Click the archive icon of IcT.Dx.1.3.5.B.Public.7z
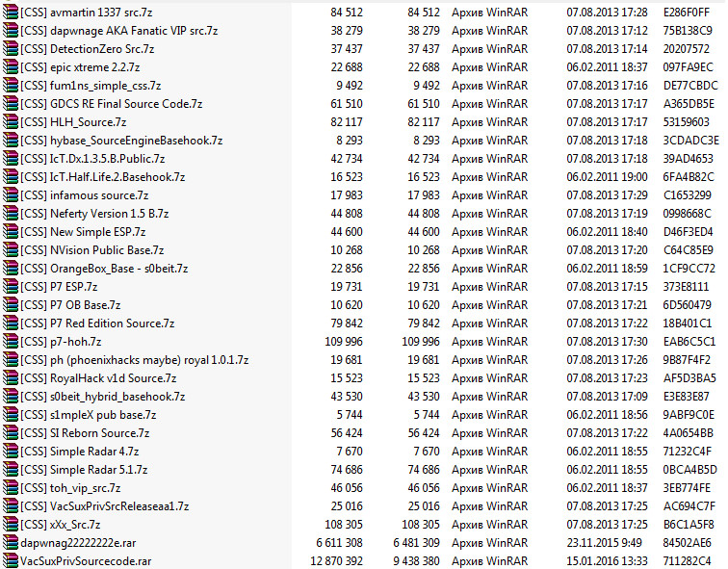This screenshot has width=728, height=569. (x=11, y=159)
